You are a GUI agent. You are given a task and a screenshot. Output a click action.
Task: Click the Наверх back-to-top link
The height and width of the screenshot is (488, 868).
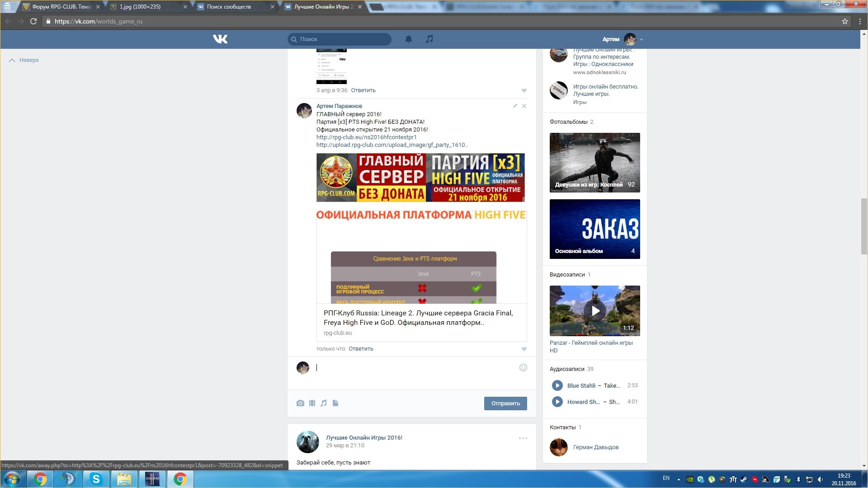coord(24,60)
